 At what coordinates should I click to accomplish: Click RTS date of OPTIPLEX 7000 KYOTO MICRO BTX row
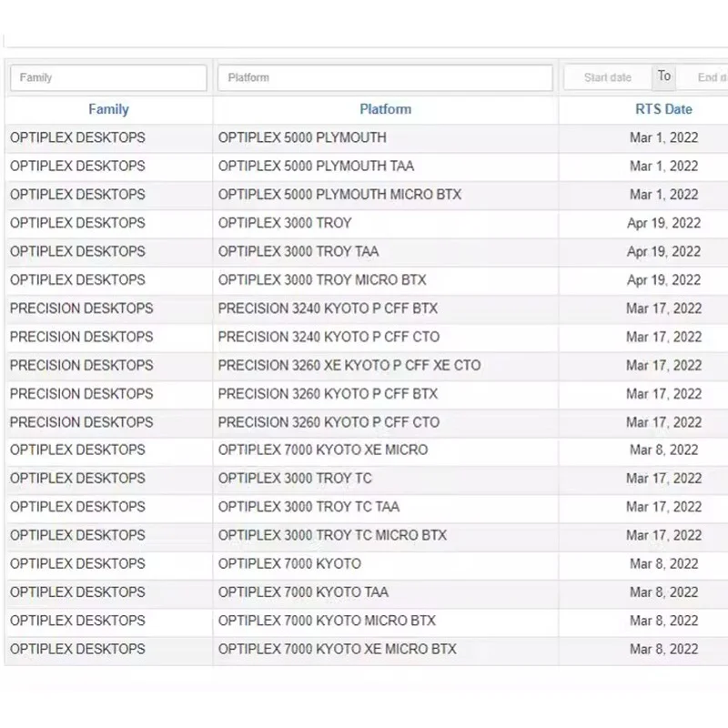[x=664, y=621]
